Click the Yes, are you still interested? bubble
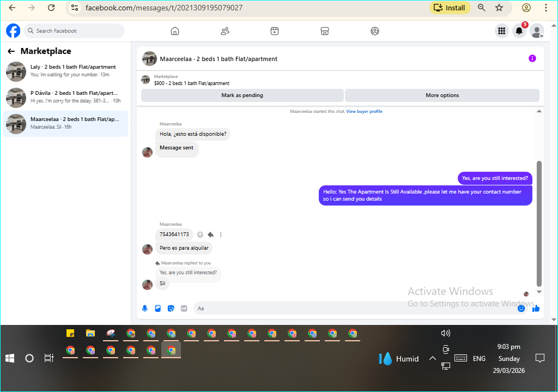 click(x=495, y=178)
